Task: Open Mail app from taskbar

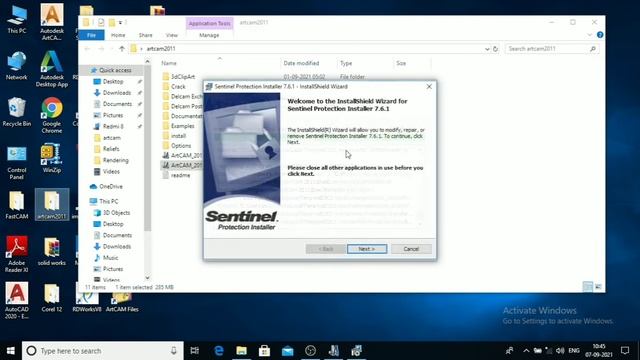Action: (287, 351)
